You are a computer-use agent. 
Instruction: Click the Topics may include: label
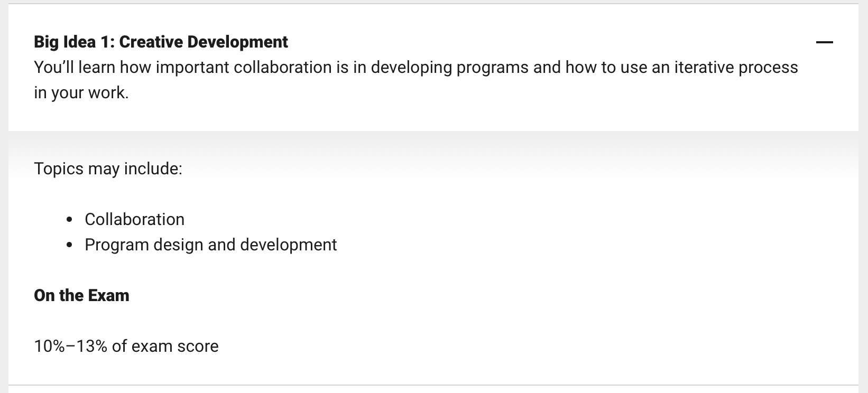108,169
